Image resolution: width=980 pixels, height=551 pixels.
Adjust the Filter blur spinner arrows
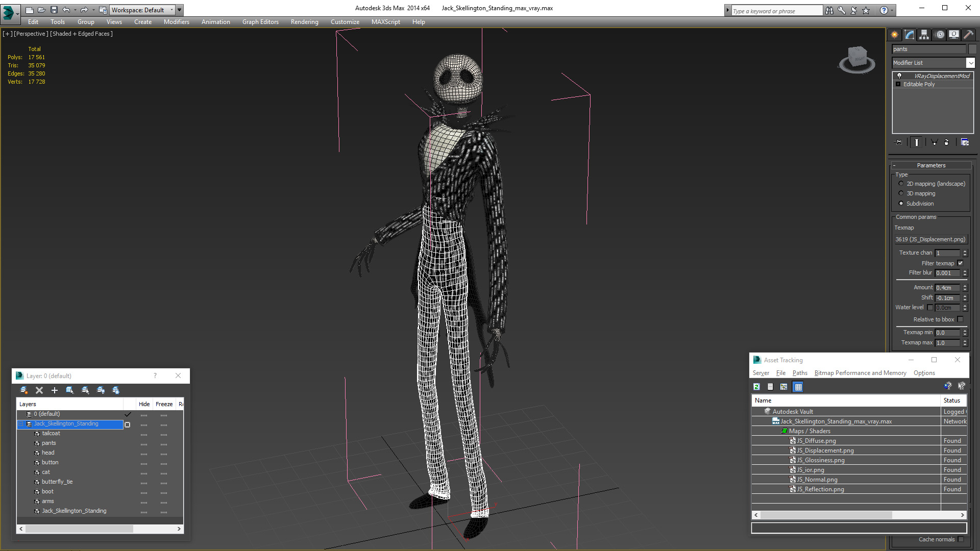click(965, 273)
